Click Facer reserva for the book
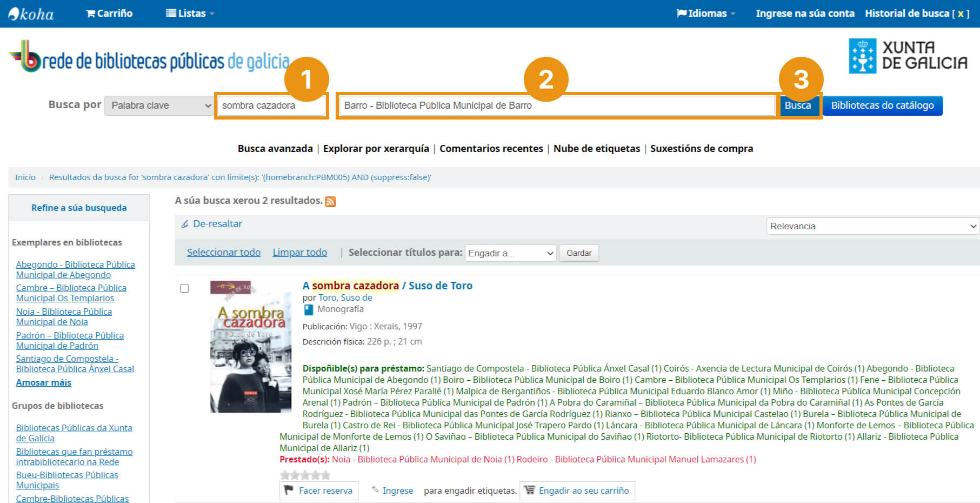 tap(319, 491)
